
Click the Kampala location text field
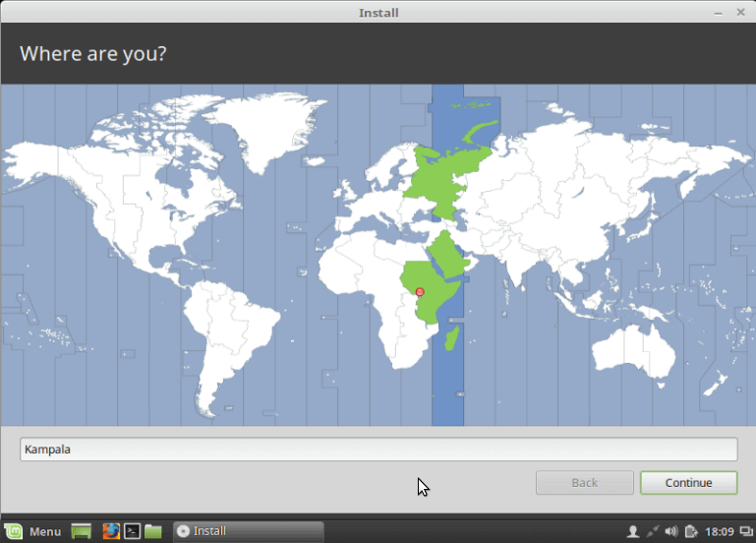pyautogui.click(x=378, y=449)
